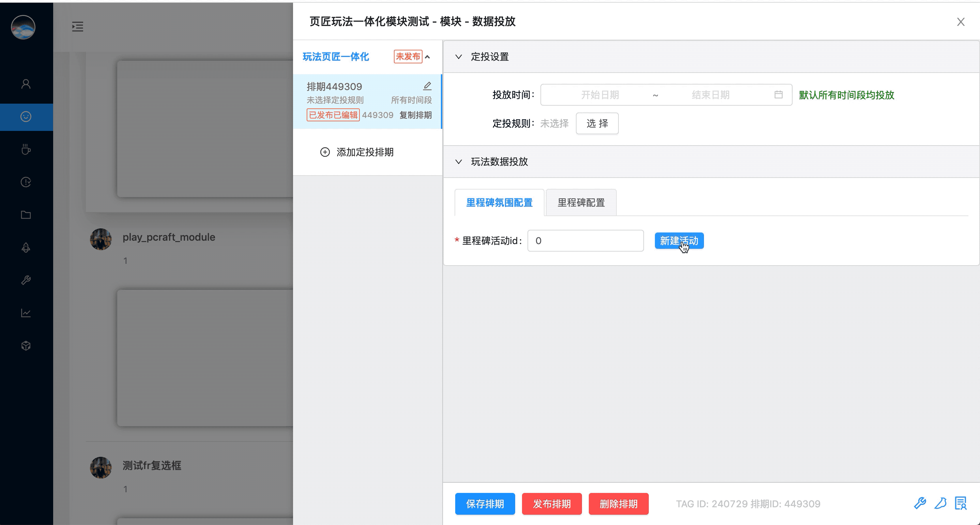Screen dimensions: 980x525
Task: Collapse the 定投设置 section
Action: 459,57
